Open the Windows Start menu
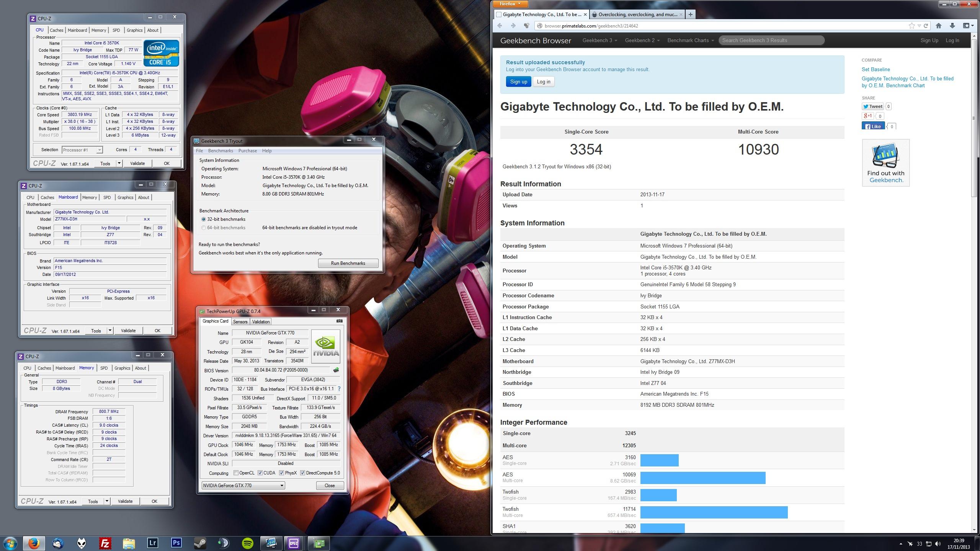Screen dimensions: 980x551 10,543
